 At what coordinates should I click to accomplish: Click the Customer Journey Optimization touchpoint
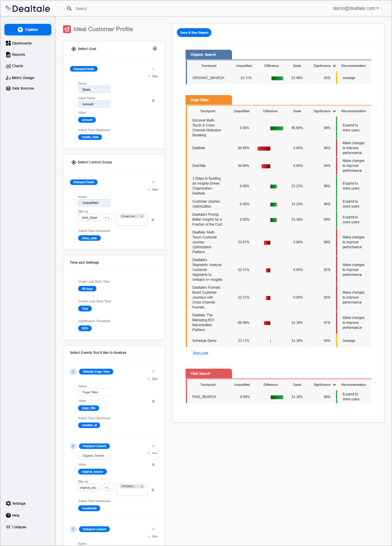pyautogui.click(x=206, y=204)
